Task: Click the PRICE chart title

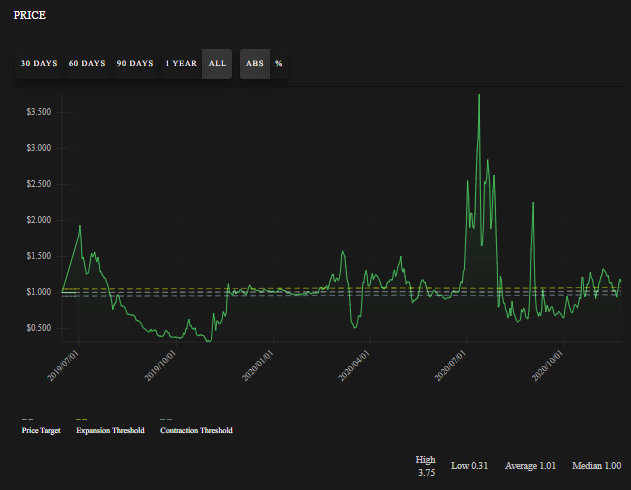Action: (x=30, y=15)
